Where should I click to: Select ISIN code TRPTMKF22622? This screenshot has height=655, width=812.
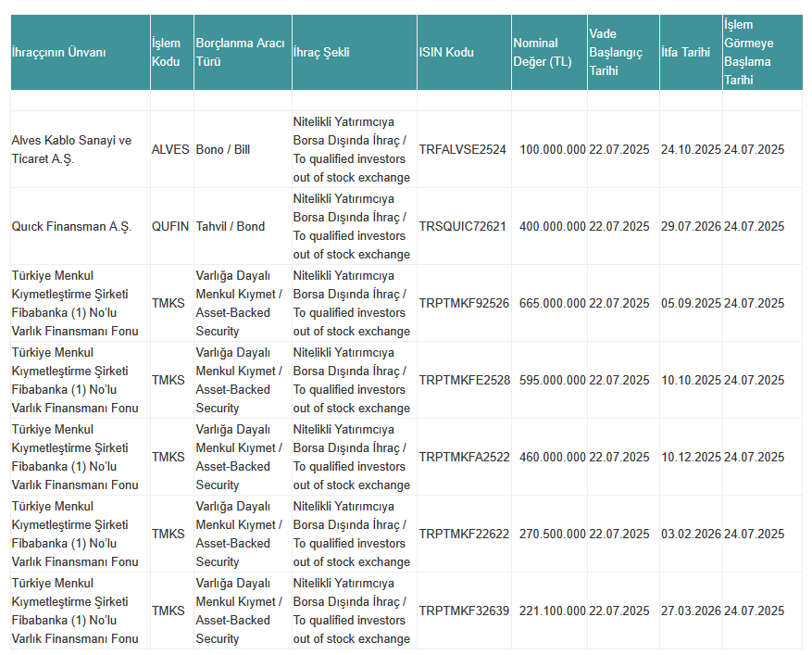point(464,534)
